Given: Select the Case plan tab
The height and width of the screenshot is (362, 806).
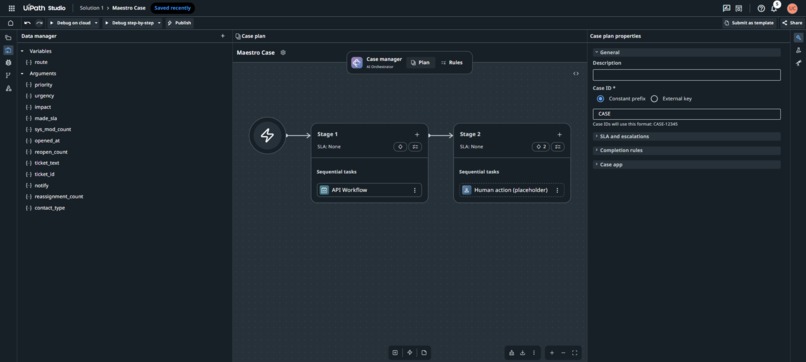Looking at the screenshot, I should [x=250, y=36].
